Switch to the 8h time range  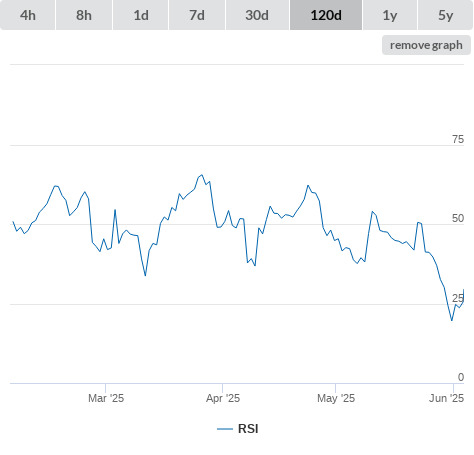pyautogui.click(x=84, y=15)
